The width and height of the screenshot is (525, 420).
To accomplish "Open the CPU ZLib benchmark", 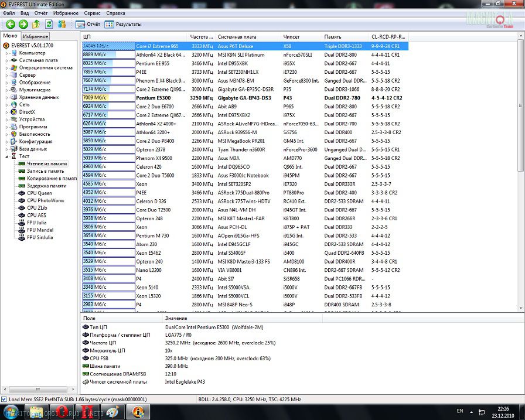I will pyautogui.click(x=33, y=208).
